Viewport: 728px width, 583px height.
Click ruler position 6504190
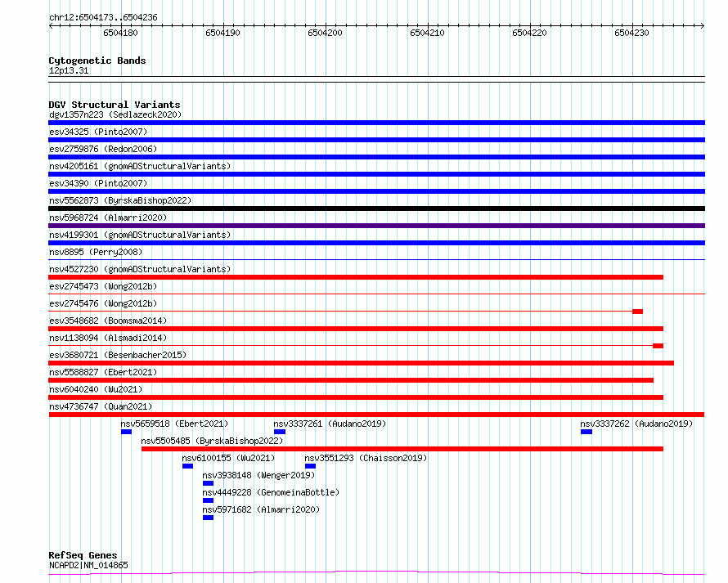click(x=222, y=33)
